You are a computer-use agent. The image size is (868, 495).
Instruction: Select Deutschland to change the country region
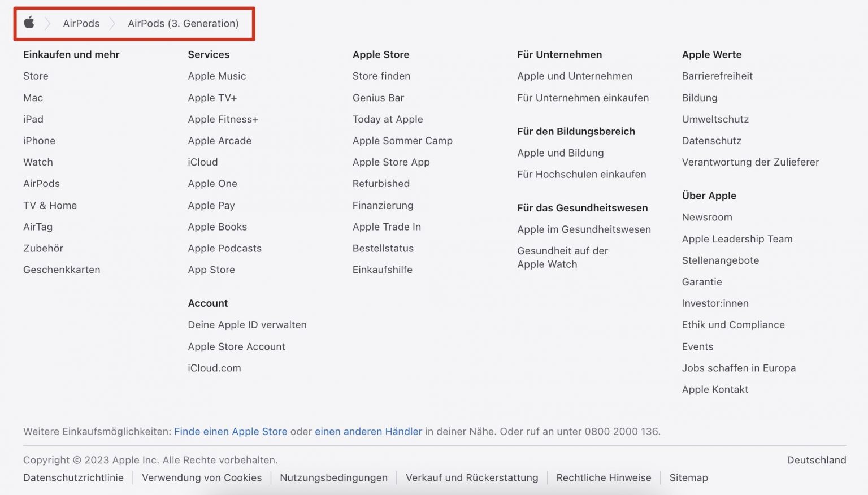[816, 459]
